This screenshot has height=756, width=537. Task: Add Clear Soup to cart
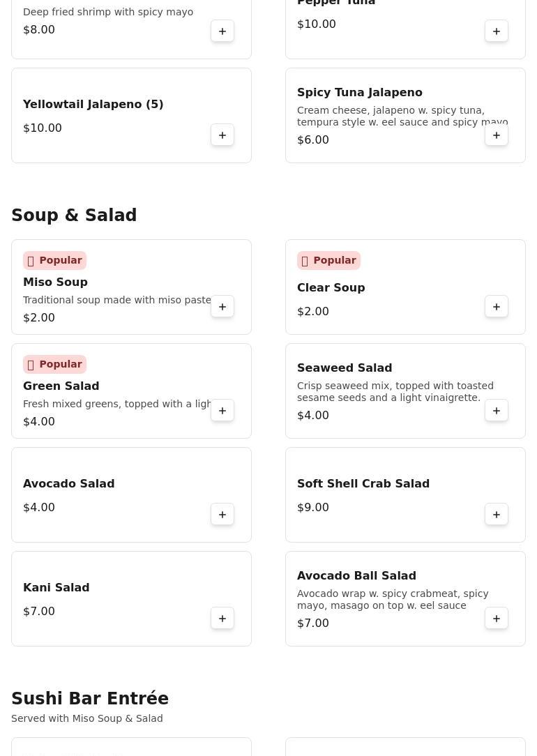pyautogui.click(x=497, y=307)
